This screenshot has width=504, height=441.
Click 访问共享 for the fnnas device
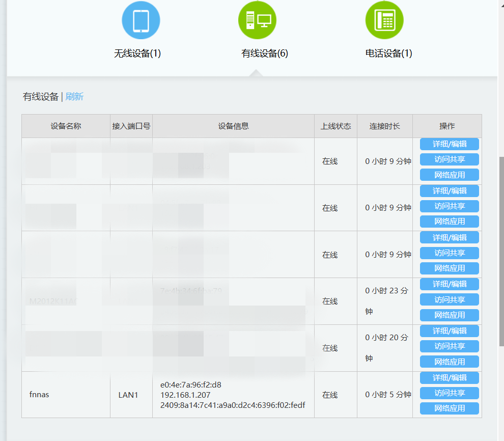pyautogui.click(x=449, y=393)
